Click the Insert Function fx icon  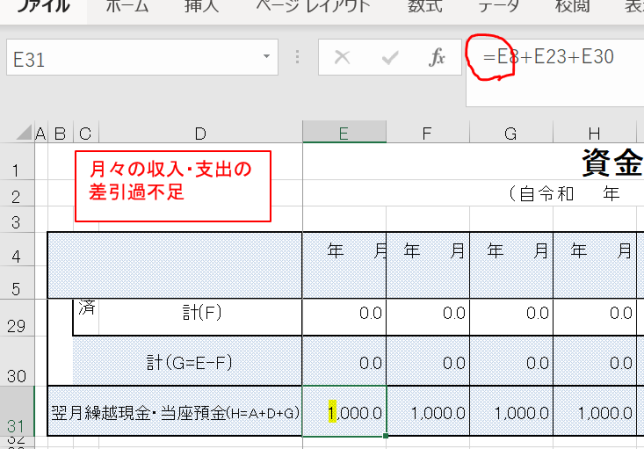coord(437,58)
